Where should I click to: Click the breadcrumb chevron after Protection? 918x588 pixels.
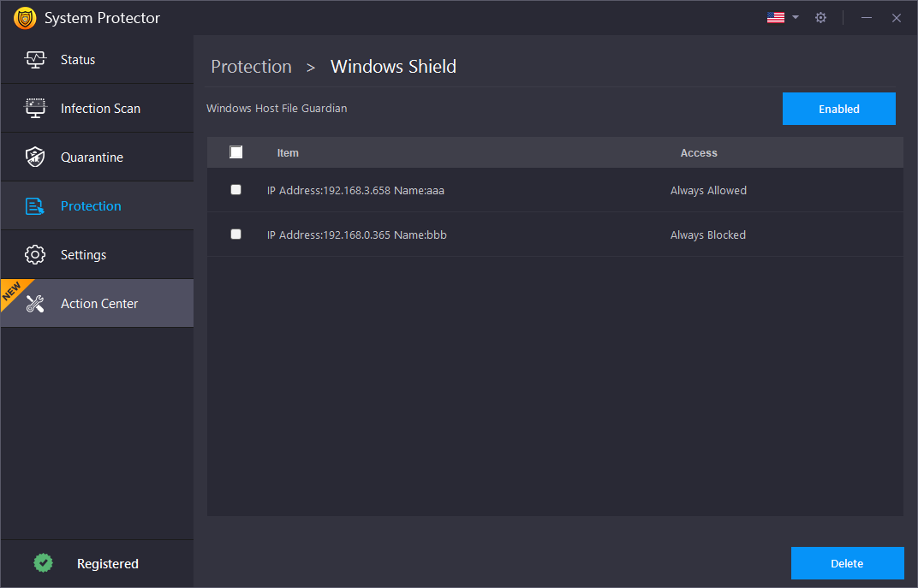coord(310,67)
